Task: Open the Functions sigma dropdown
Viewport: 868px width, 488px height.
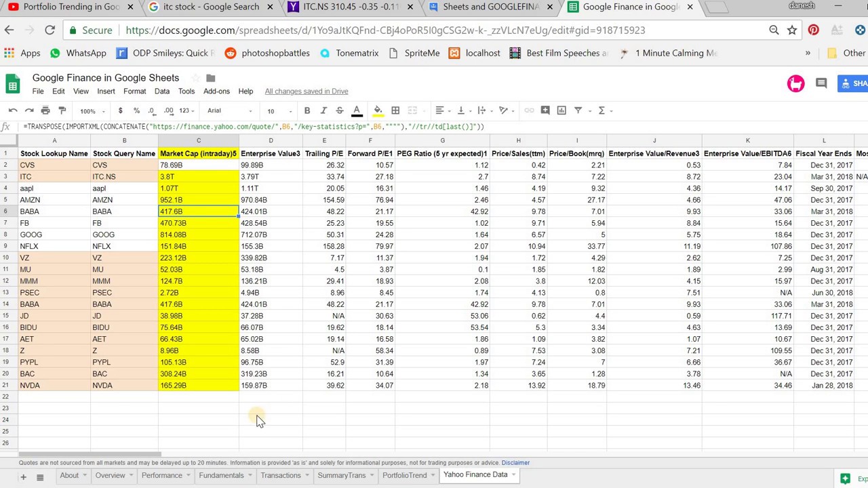Action: [605, 110]
